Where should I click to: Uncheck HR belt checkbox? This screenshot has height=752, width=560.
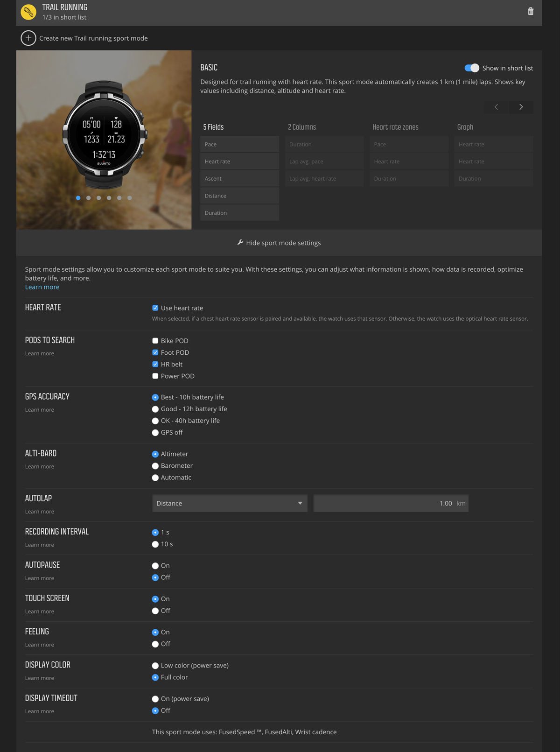tap(155, 364)
